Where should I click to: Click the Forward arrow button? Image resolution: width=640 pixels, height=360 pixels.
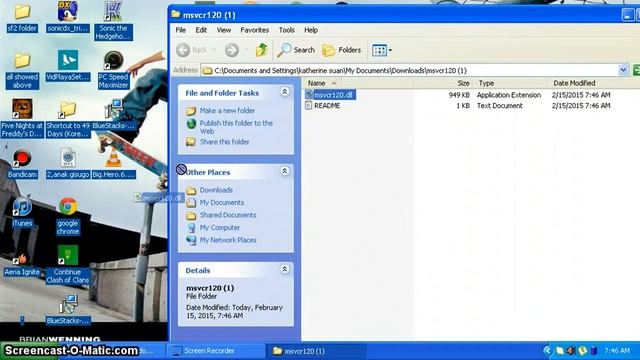tap(232, 50)
